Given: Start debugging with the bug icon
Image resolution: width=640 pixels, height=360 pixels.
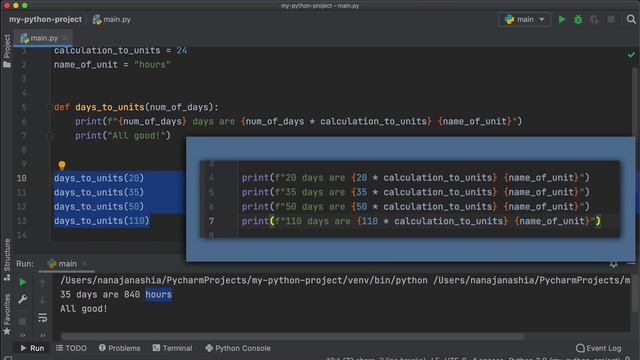Looking at the screenshot, I should [x=578, y=19].
